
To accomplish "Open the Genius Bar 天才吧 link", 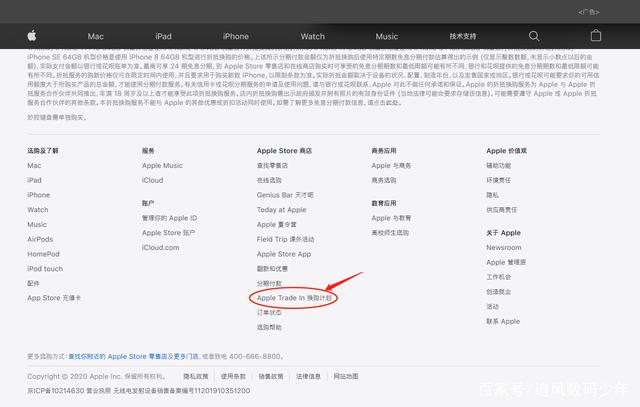I will coord(285,195).
